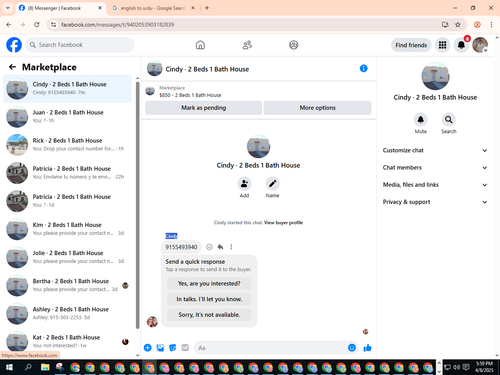The image size is (500, 375).
Task: Open the account profile picture menu
Action: (480, 45)
